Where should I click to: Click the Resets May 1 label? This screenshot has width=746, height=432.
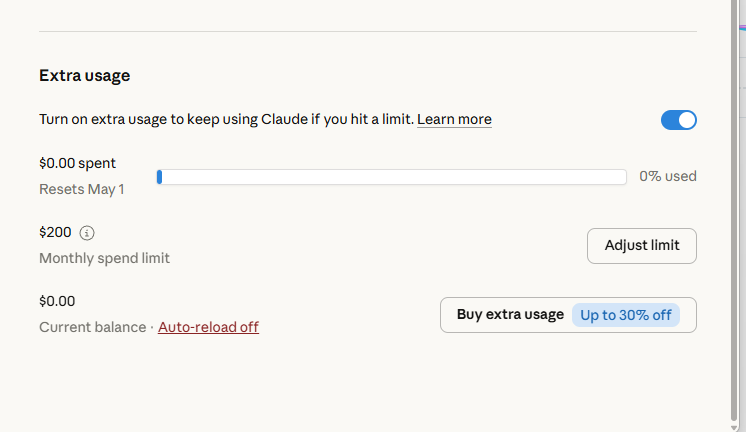point(82,189)
